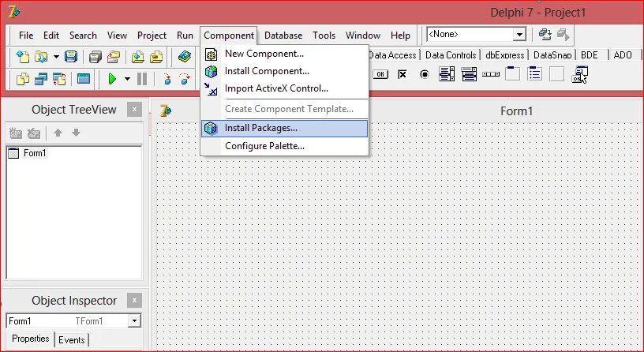Select the ComboBox palette component
Viewport: 644px width, 352px height.
469,74
